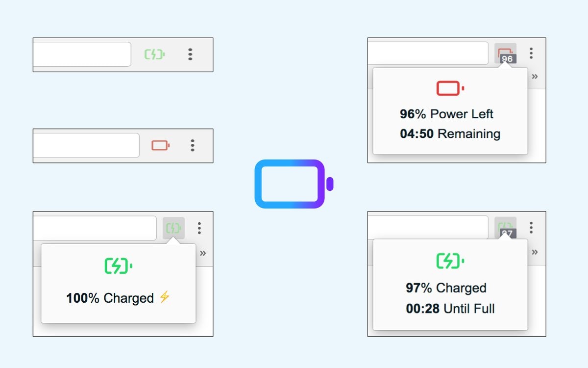Click the green charging icon in 100% popup
Viewport: 588px width, 368px height.
pyautogui.click(x=118, y=266)
